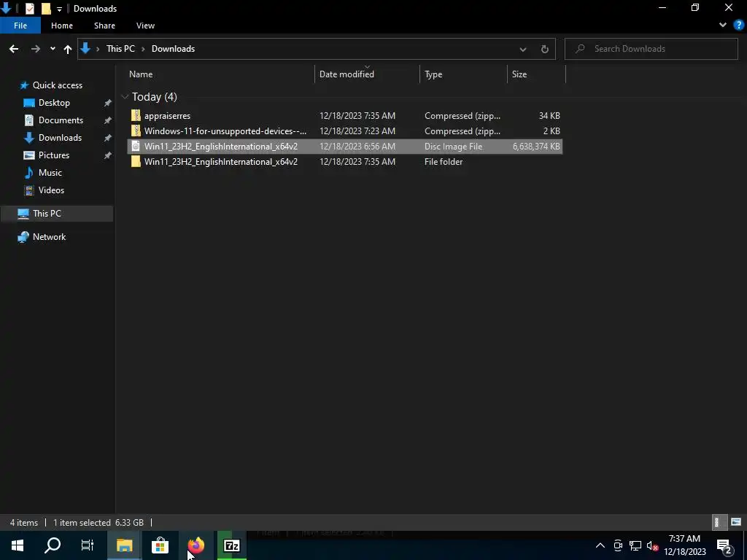Open Firefox from the taskbar
The width and height of the screenshot is (747, 560).
pyautogui.click(x=196, y=545)
